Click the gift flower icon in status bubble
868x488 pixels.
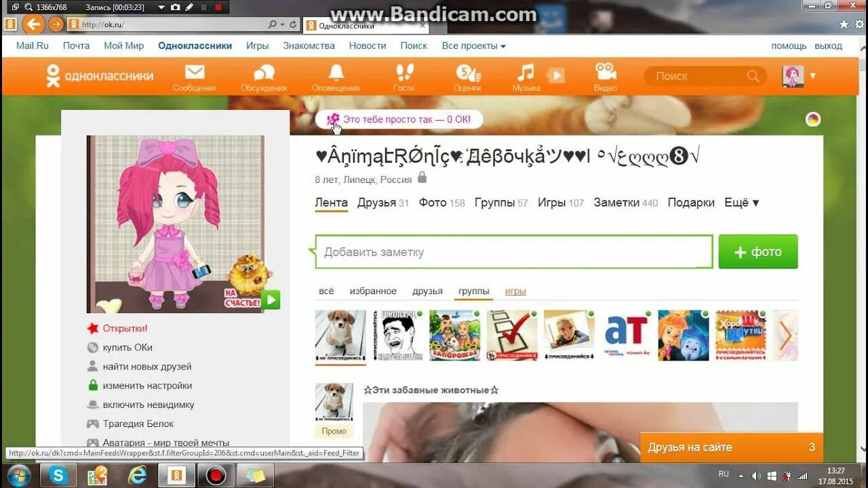coord(333,119)
